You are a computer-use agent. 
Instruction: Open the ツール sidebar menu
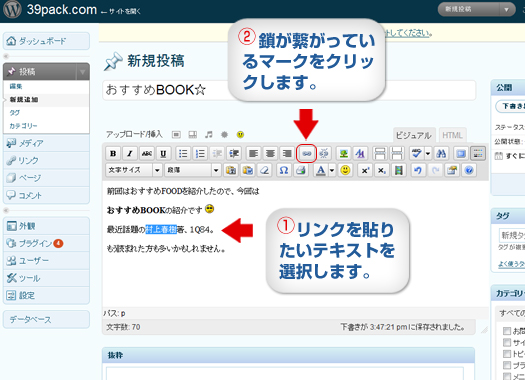(46, 278)
